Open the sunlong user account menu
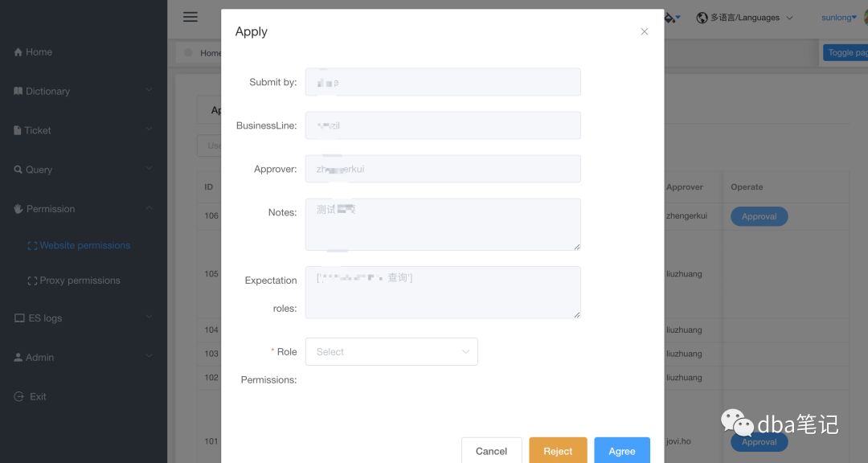Viewport: 868px width, 463px height. (x=838, y=18)
